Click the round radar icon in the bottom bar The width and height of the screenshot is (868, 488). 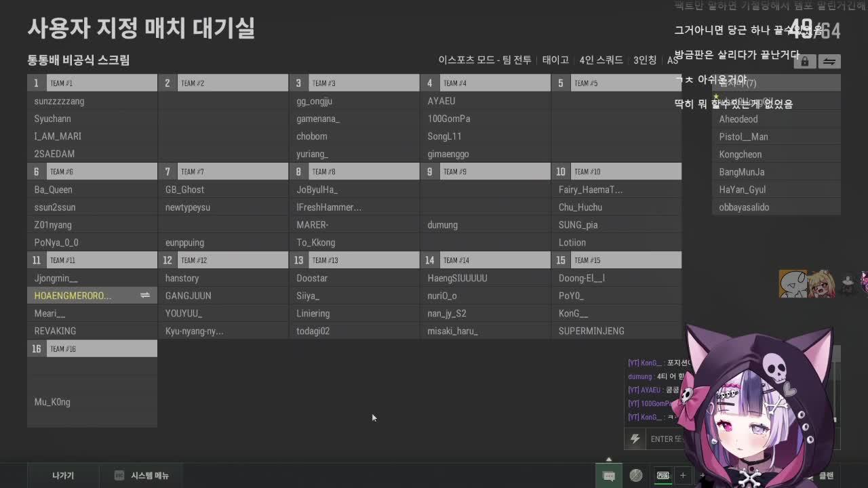pos(635,476)
